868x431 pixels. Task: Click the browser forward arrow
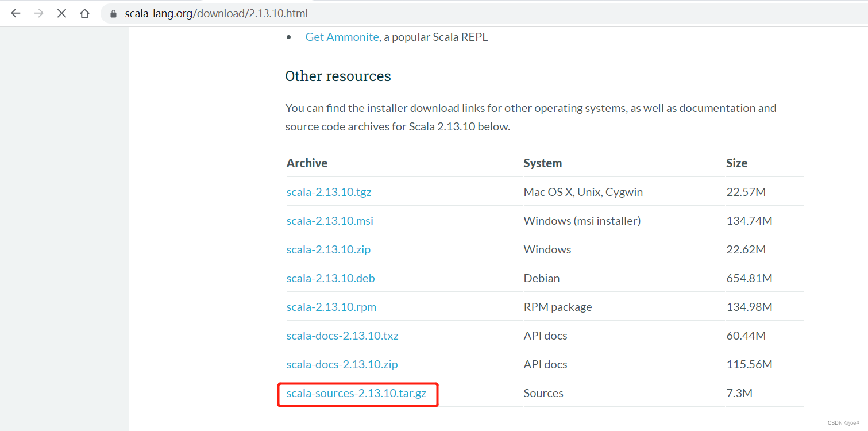(x=38, y=13)
